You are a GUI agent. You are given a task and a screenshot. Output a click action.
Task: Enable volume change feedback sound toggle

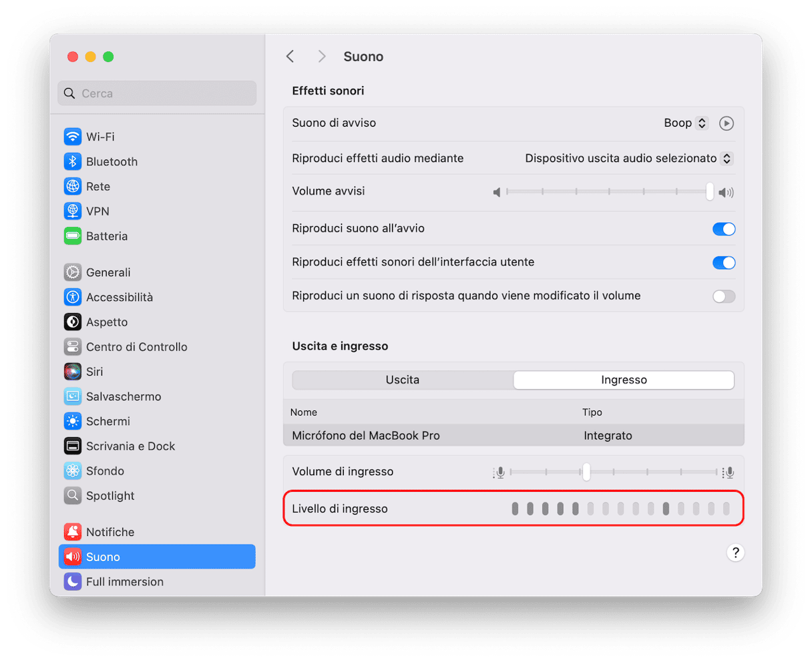click(x=724, y=296)
